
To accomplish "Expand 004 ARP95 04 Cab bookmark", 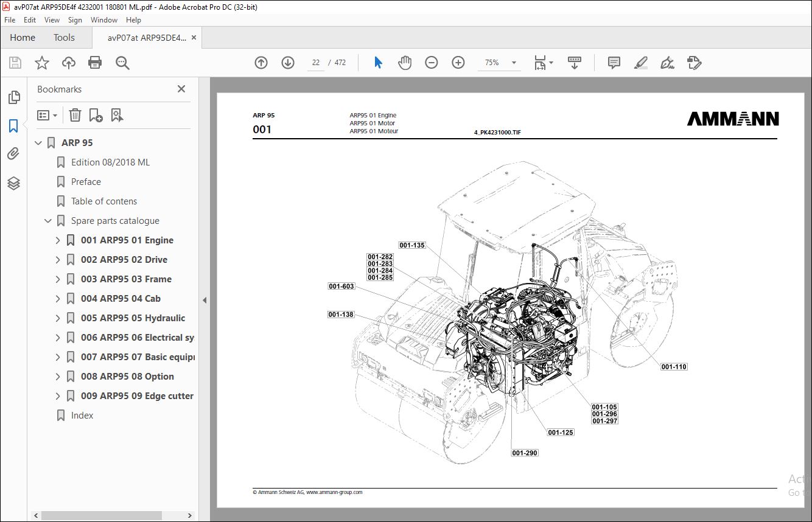I will 58,299.
